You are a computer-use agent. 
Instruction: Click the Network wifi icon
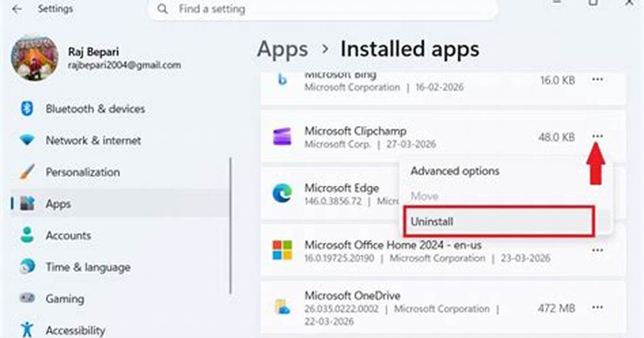point(27,140)
